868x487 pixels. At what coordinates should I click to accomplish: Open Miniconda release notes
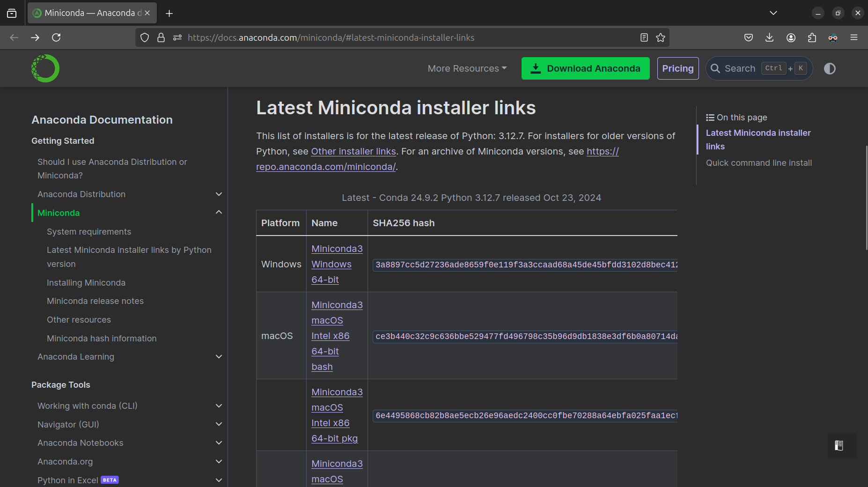click(x=95, y=301)
